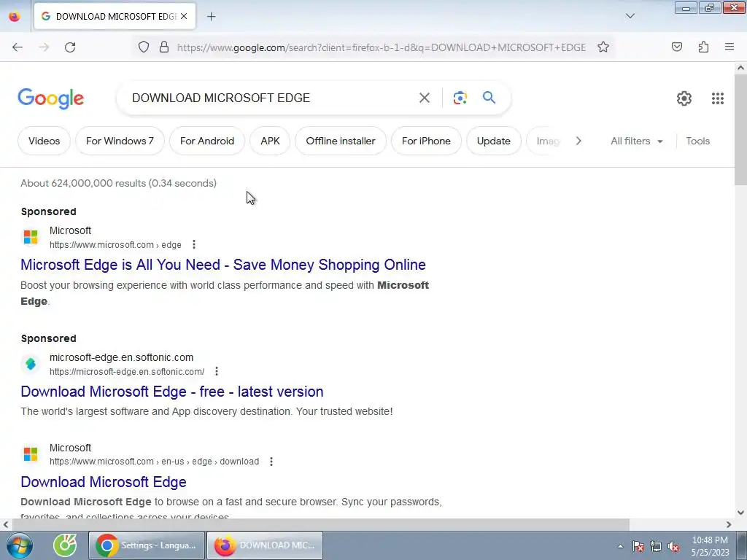The image size is (747, 560).
Task: Select the For Windows 7 filter chip
Action: (x=120, y=141)
